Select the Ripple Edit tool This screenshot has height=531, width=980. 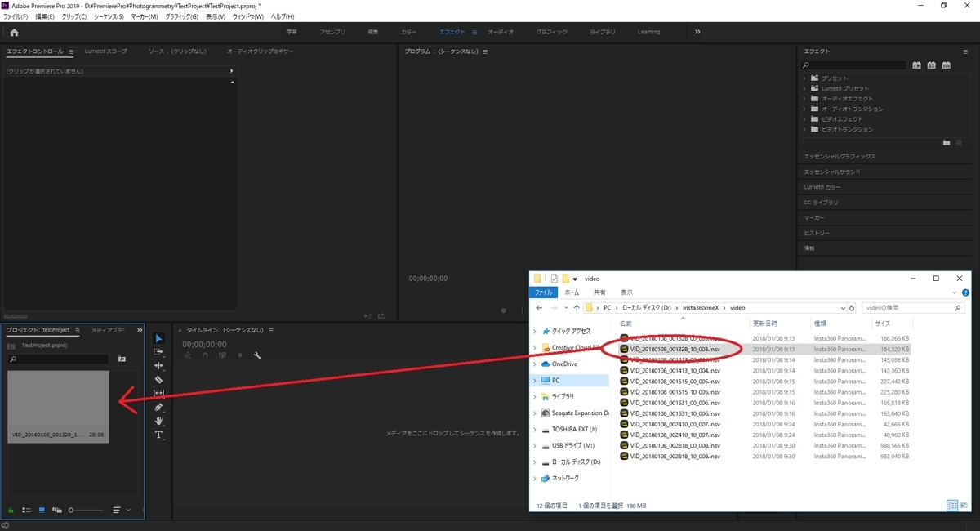[159, 366]
